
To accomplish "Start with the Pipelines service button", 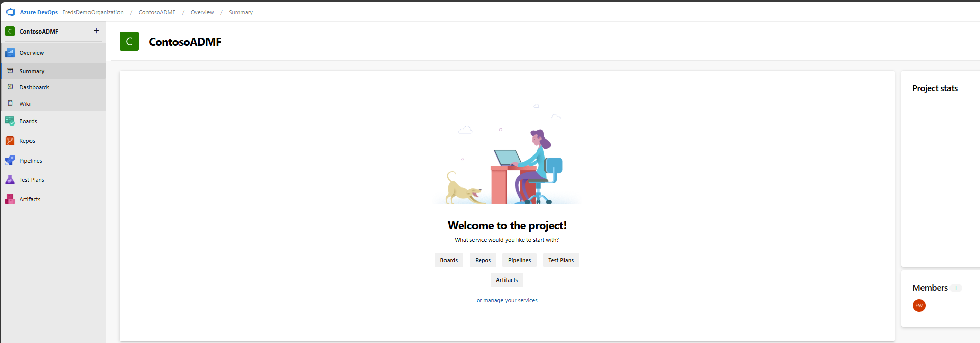I will point(519,260).
